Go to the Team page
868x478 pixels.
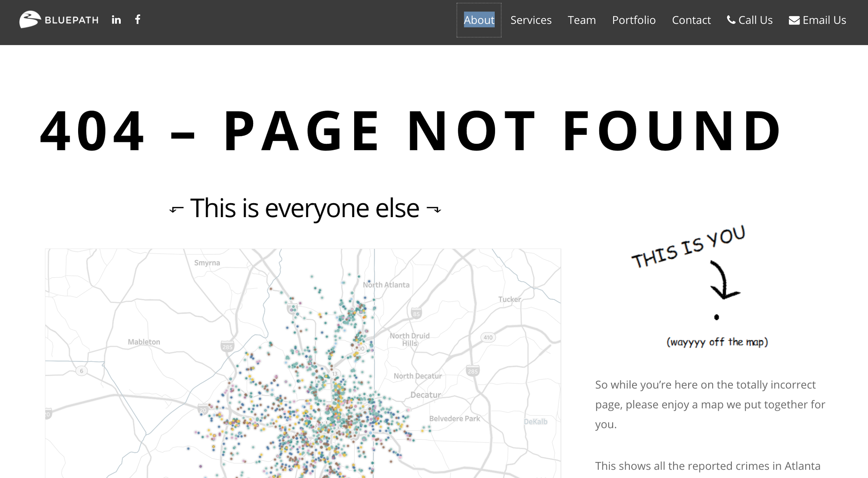click(582, 20)
